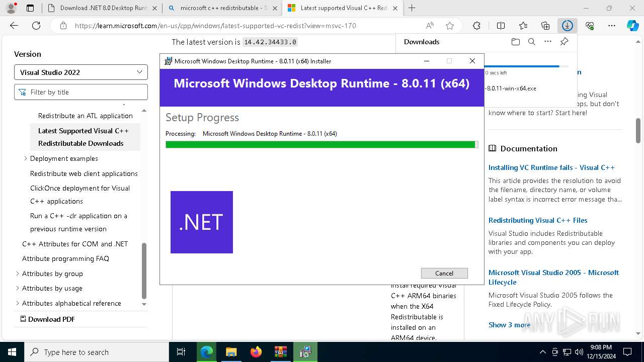
Task: Open volume control in system tray
Action: pos(579,352)
